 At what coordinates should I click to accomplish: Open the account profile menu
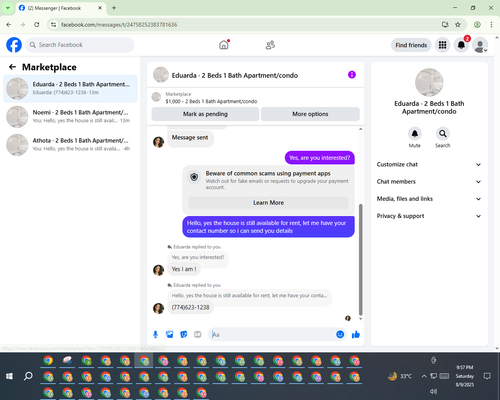[x=480, y=45]
